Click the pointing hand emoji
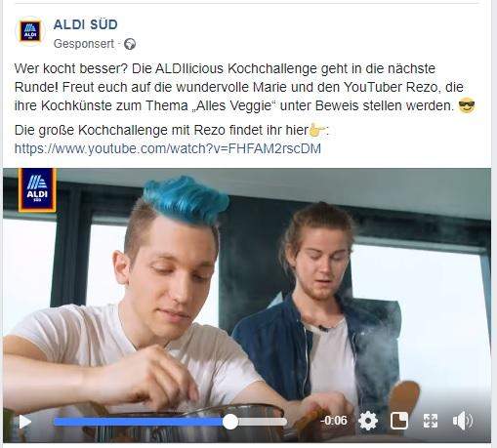The height and width of the screenshot is (448, 497). (x=316, y=130)
